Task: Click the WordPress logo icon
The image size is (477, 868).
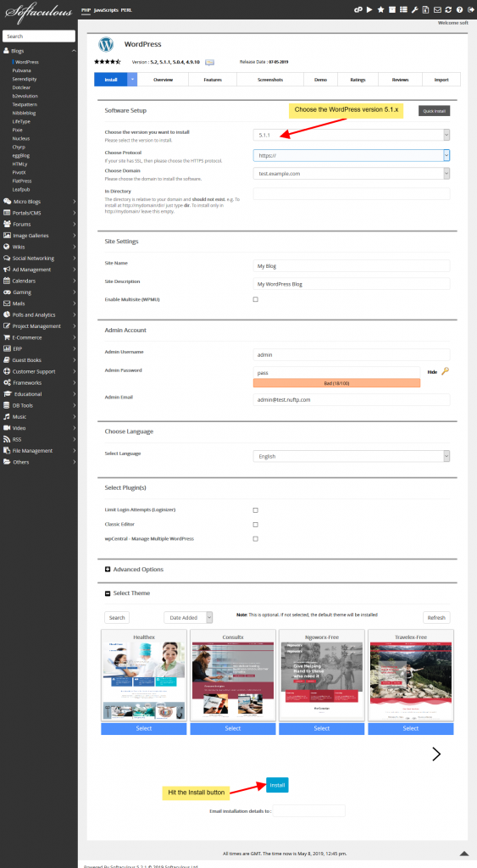Action: [106, 44]
